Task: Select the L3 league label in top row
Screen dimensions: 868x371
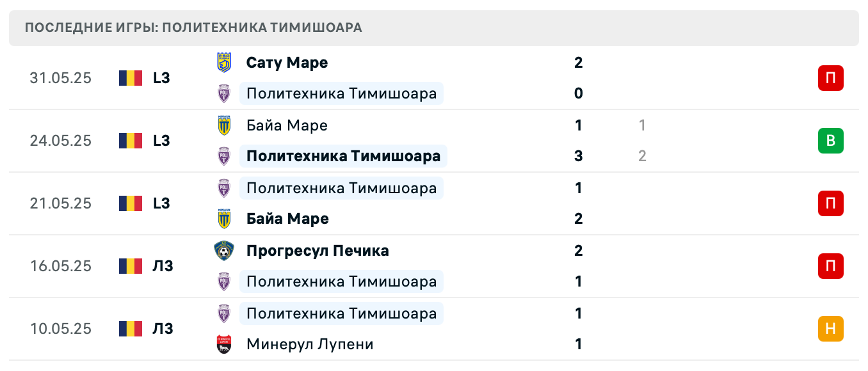Action: pyautogui.click(x=161, y=77)
